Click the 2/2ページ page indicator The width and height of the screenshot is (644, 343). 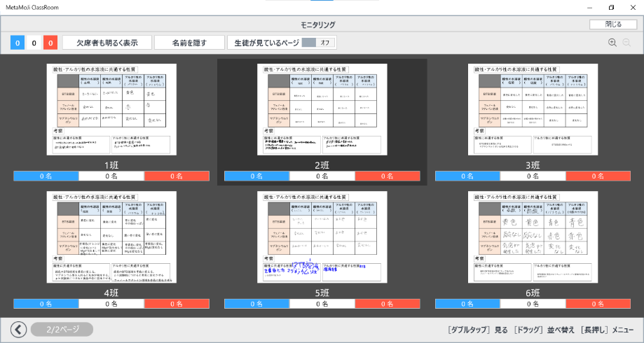click(x=62, y=329)
